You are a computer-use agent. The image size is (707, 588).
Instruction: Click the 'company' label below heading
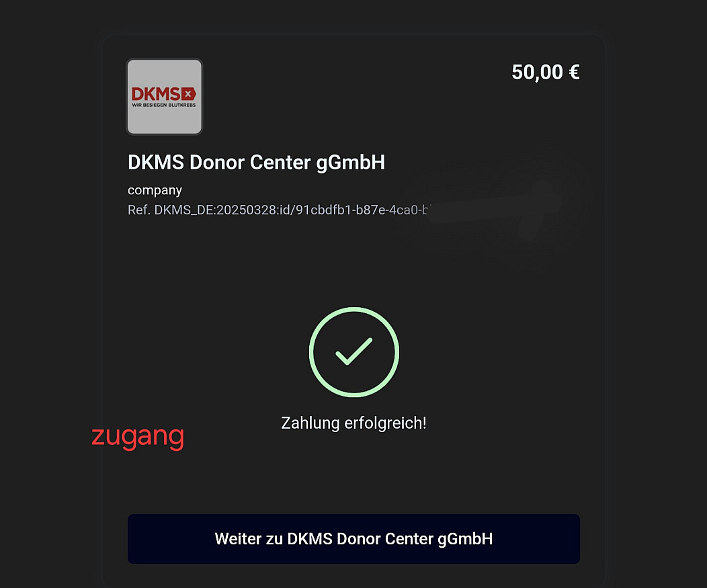155,190
